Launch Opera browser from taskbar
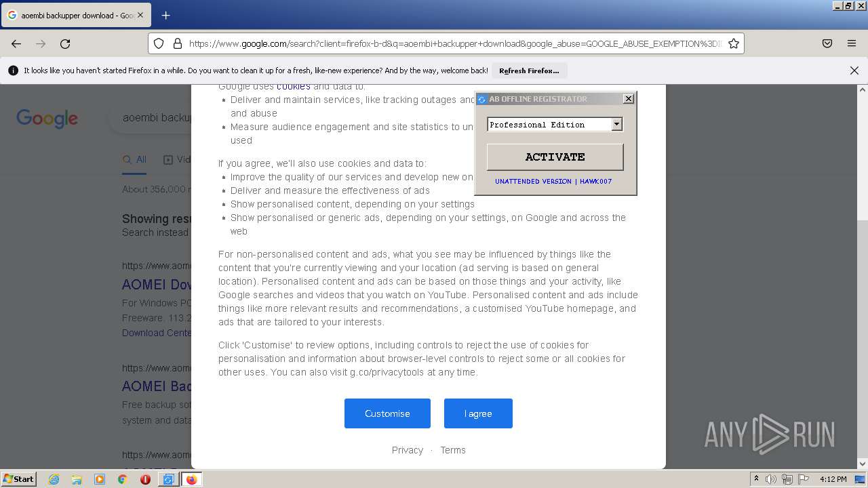868x488 pixels. point(145,479)
